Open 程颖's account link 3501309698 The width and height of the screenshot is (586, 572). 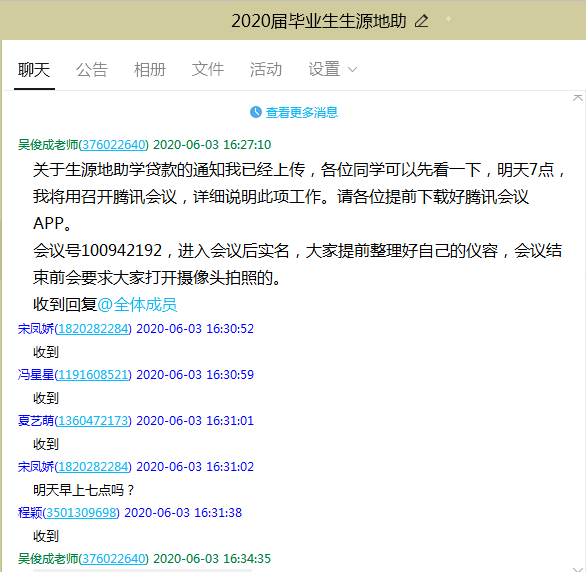[81, 513]
